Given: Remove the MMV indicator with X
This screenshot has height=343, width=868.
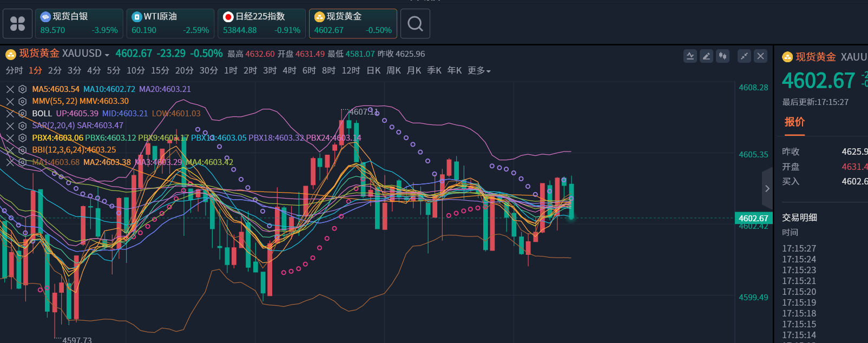Looking at the screenshot, I should [10, 101].
